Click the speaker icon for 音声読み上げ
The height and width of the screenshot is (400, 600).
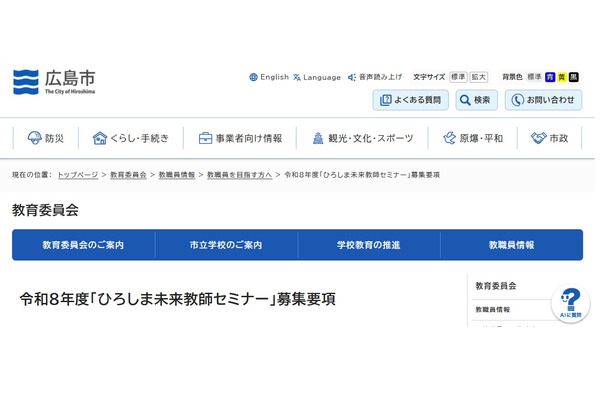point(352,77)
